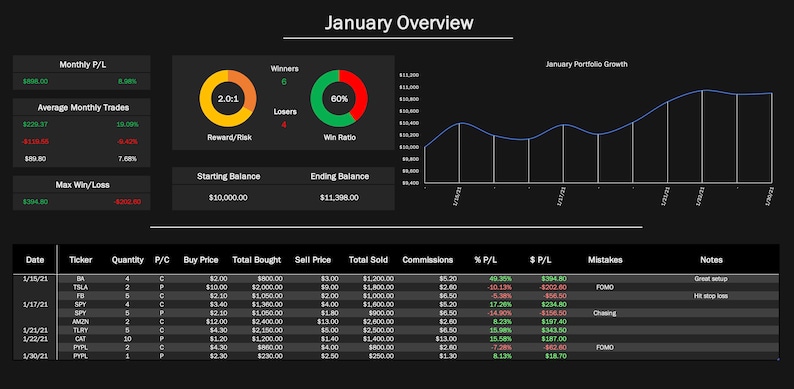Select the Winners count of 6
This screenshot has height=389, width=794.
click(284, 82)
